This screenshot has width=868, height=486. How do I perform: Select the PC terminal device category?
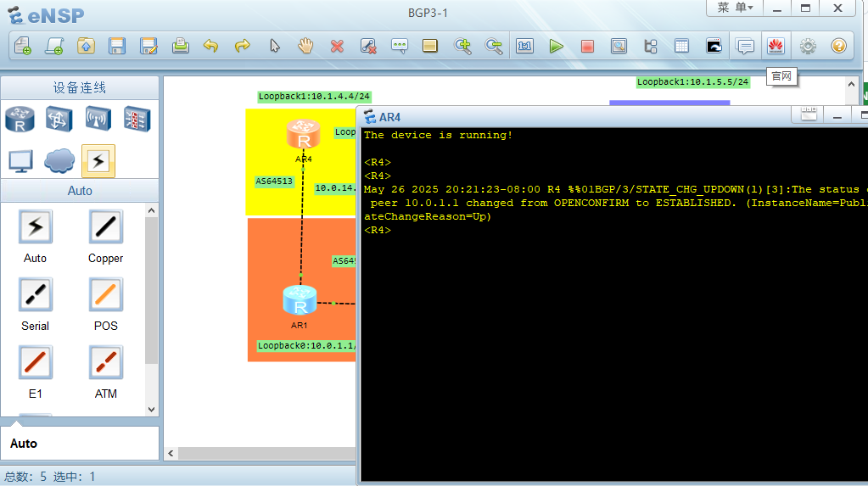(x=20, y=161)
